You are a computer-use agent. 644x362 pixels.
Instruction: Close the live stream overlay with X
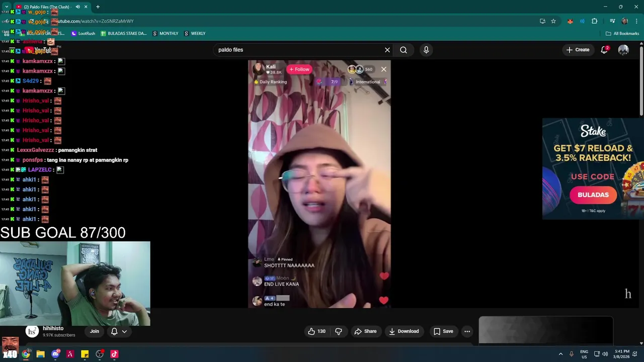(x=384, y=69)
